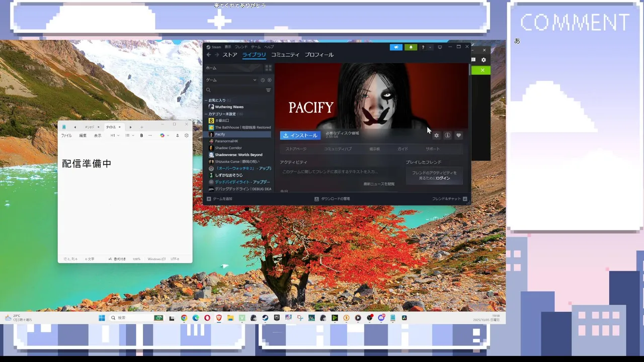This screenshot has height=362, width=644.
Task: Select Shadowverse: Worlds Beyond in library
Action: (x=235, y=155)
